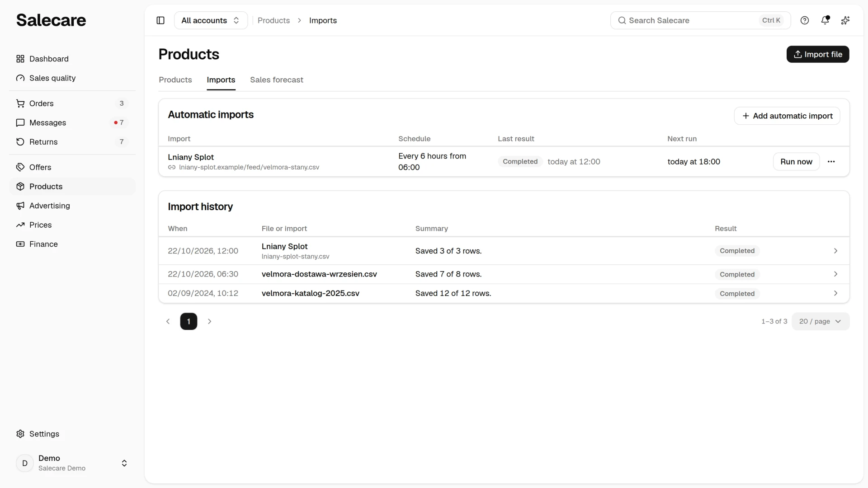Image resolution: width=868 pixels, height=488 pixels.
Task: Click the Sales quality gauge icon
Action: (x=20, y=78)
